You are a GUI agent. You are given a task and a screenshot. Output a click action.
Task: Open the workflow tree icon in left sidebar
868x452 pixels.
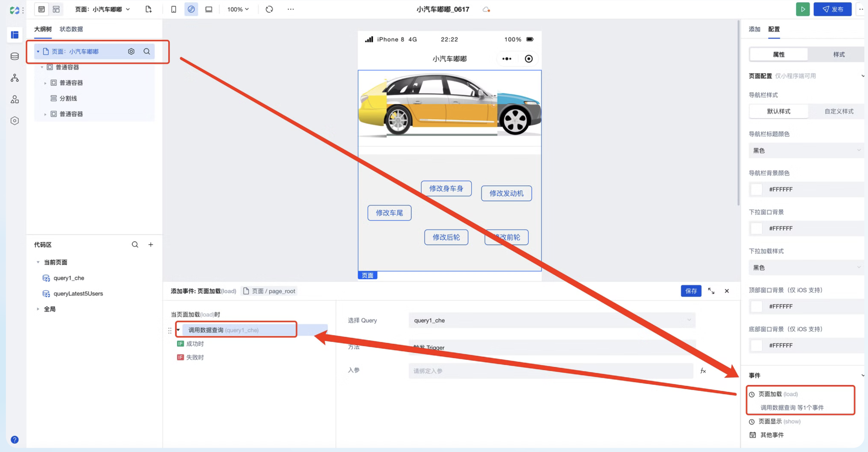pos(15,78)
